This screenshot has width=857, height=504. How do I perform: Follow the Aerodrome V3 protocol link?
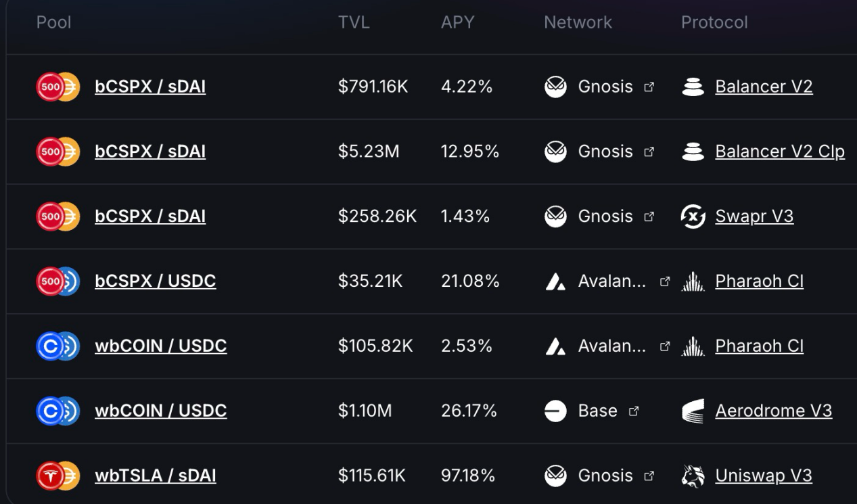click(x=774, y=411)
